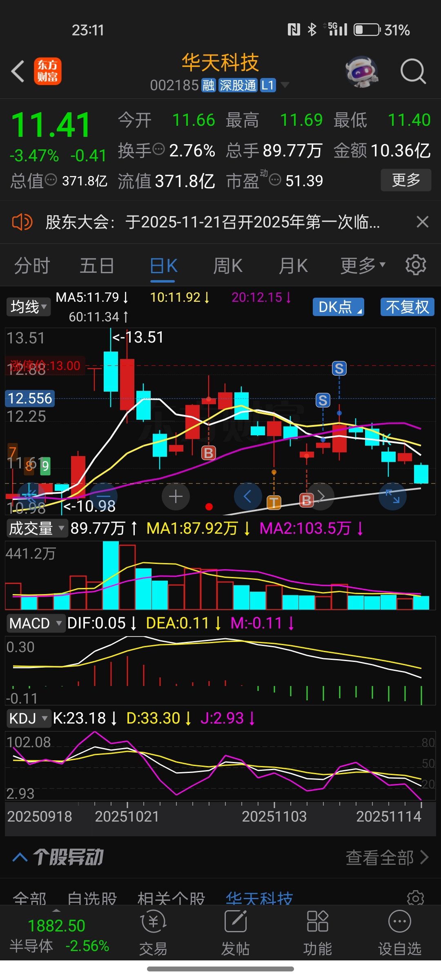Screen dimensions: 441x980
Task: Tap the 涨停价:13.00 price label
Action: (45, 365)
